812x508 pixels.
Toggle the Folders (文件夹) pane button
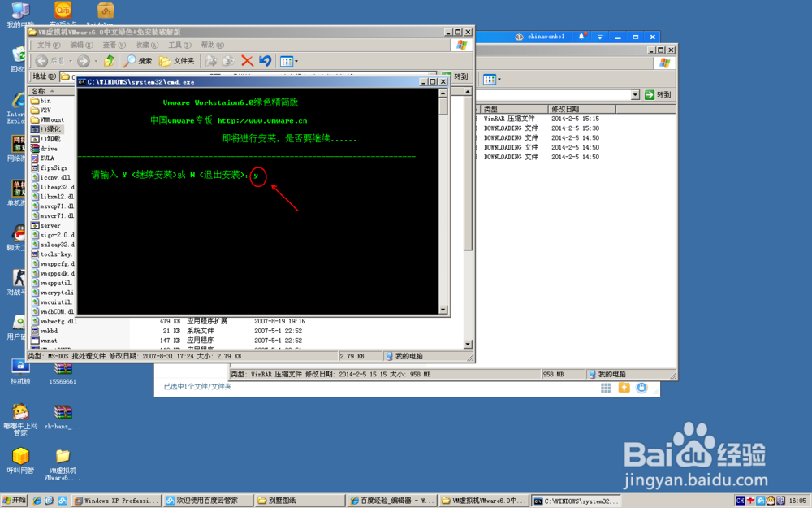click(177, 61)
